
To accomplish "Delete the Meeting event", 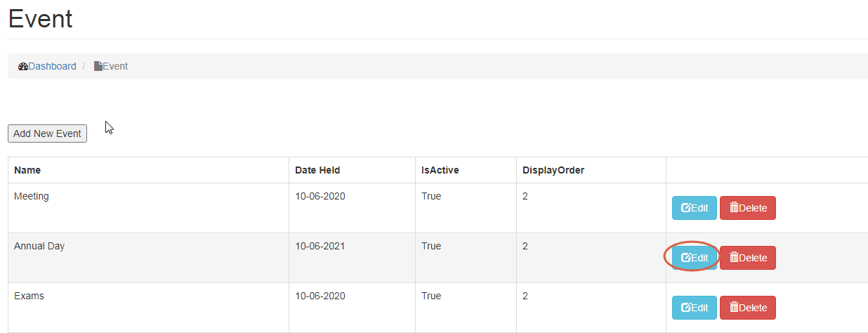I will 748,208.
